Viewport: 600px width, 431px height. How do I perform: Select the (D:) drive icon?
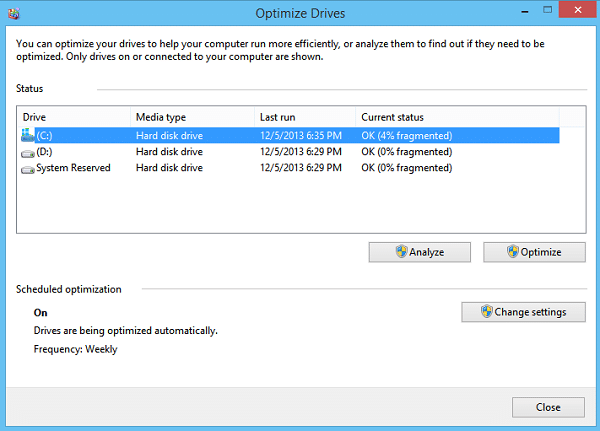point(28,153)
